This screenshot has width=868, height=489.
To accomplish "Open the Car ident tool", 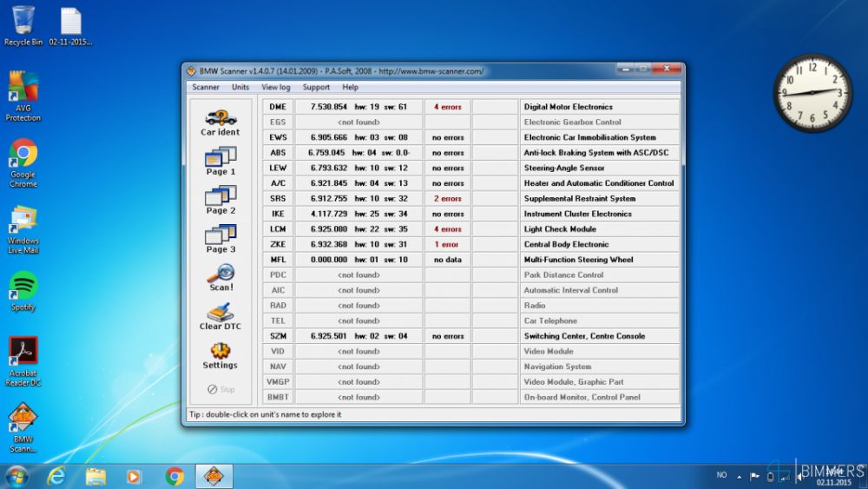I will tap(220, 123).
